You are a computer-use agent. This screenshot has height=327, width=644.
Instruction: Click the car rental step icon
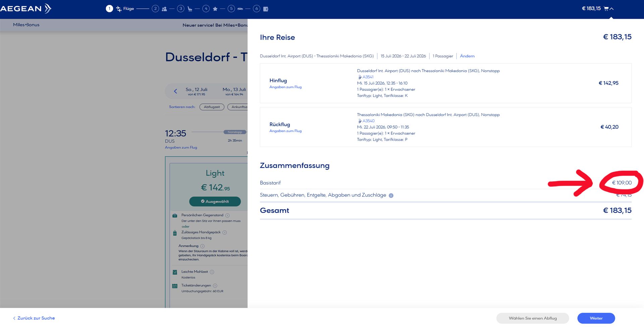(x=240, y=9)
